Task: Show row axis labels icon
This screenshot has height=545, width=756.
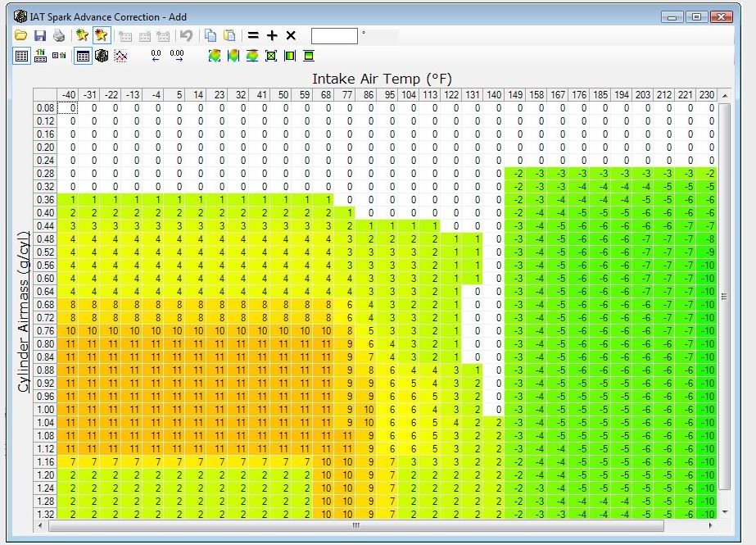Action: click(x=59, y=56)
